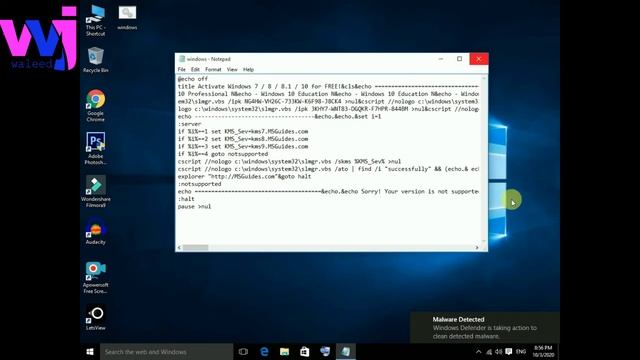Open Apowersoft Free Screen Recorder shortcut
640x360 pixels.
click(96, 278)
